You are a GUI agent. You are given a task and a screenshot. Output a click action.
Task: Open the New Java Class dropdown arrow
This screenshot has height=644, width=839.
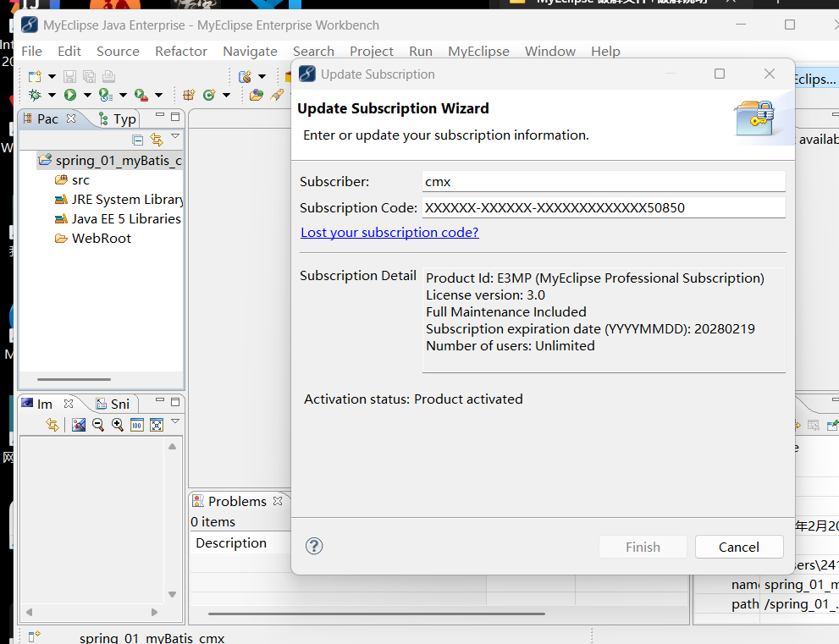(226, 96)
